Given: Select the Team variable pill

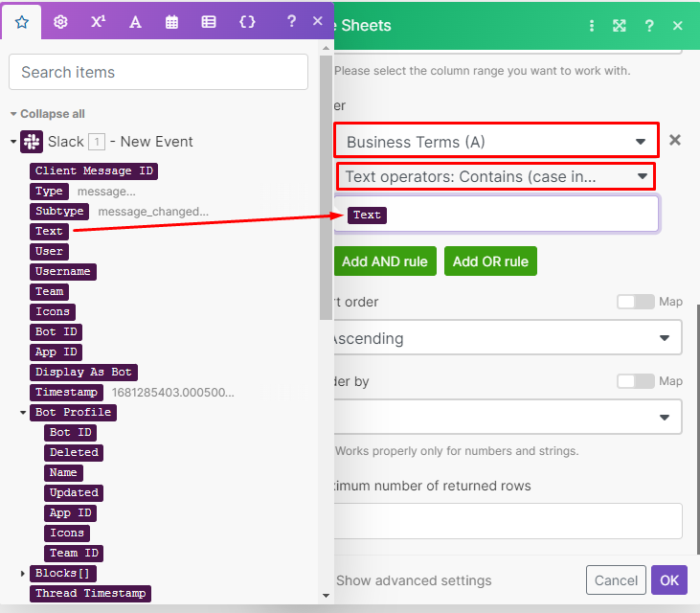Looking at the screenshot, I should click(x=49, y=291).
